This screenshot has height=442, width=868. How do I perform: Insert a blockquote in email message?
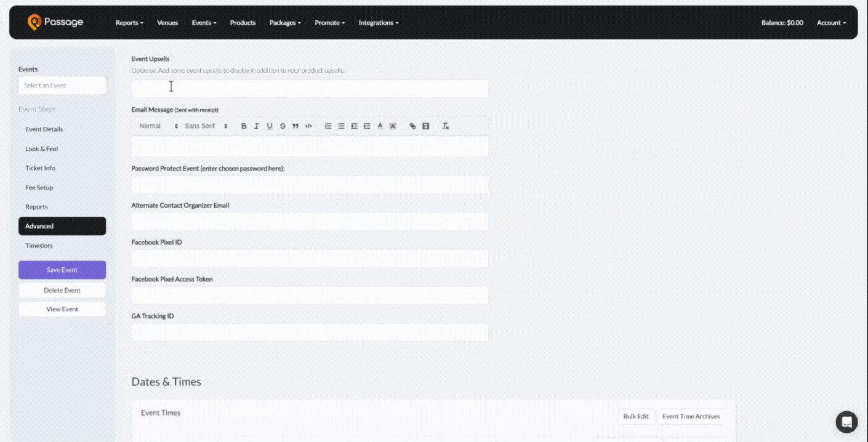tap(295, 126)
